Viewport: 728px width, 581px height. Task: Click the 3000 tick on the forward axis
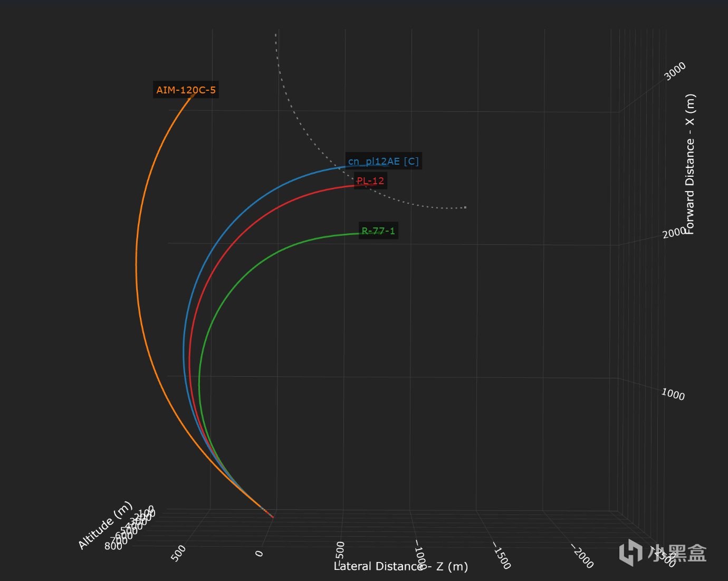pos(675,71)
